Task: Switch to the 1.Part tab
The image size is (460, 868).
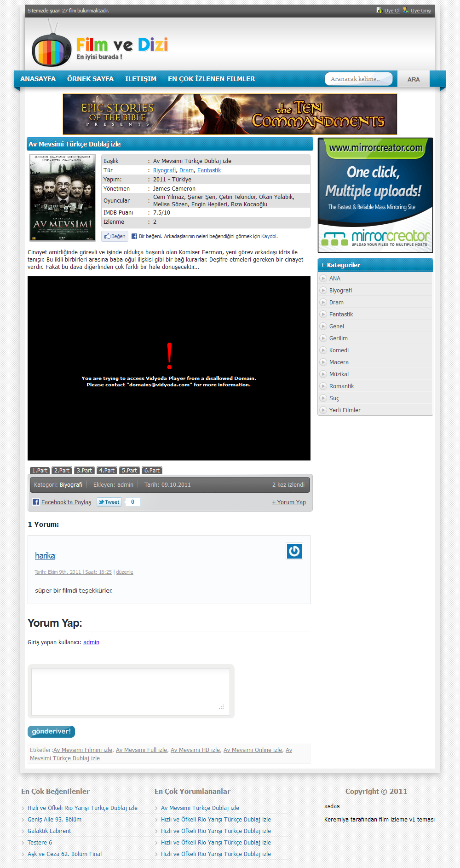Action: pos(40,470)
